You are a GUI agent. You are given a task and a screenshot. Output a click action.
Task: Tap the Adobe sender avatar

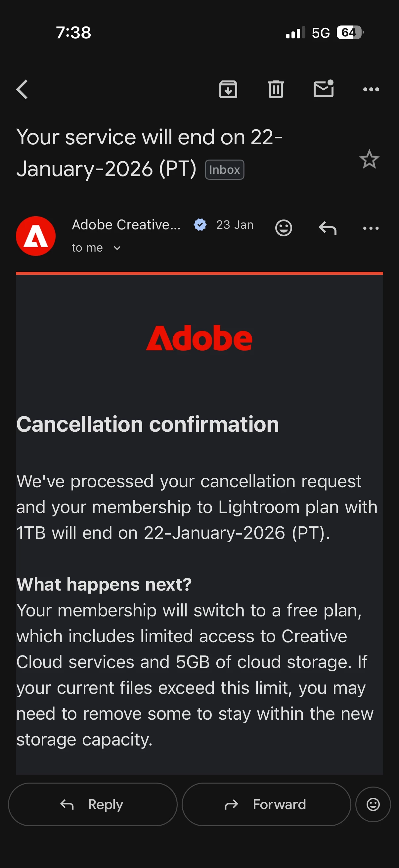[x=36, y=236]
